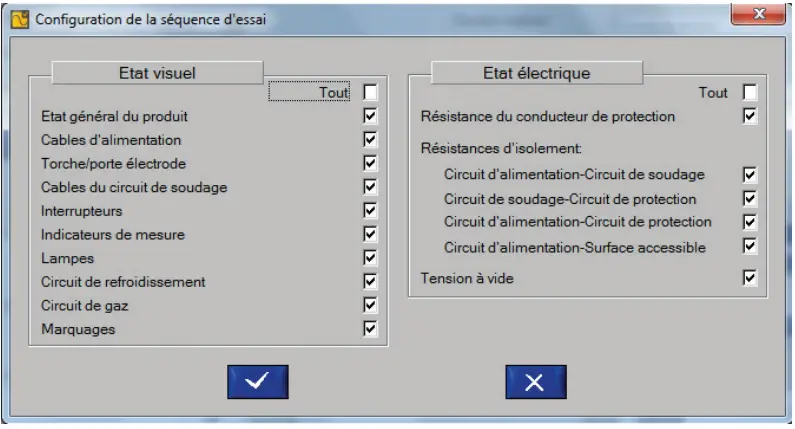Viewport: 795px width, 429px height.
Task: Toggle the Lampes checkbox
Action: point(370,258)
